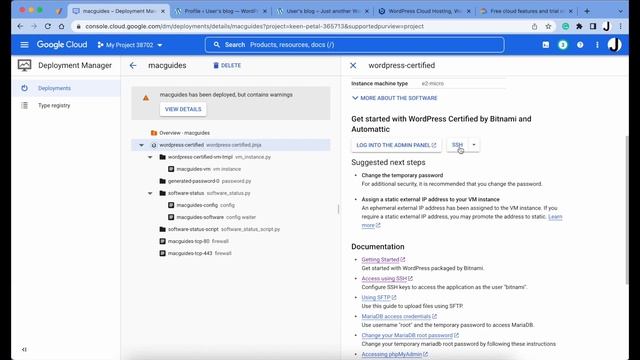Close the wordpress-certified details panel
This screenshot has width=640, height=360.
[353, 65]
